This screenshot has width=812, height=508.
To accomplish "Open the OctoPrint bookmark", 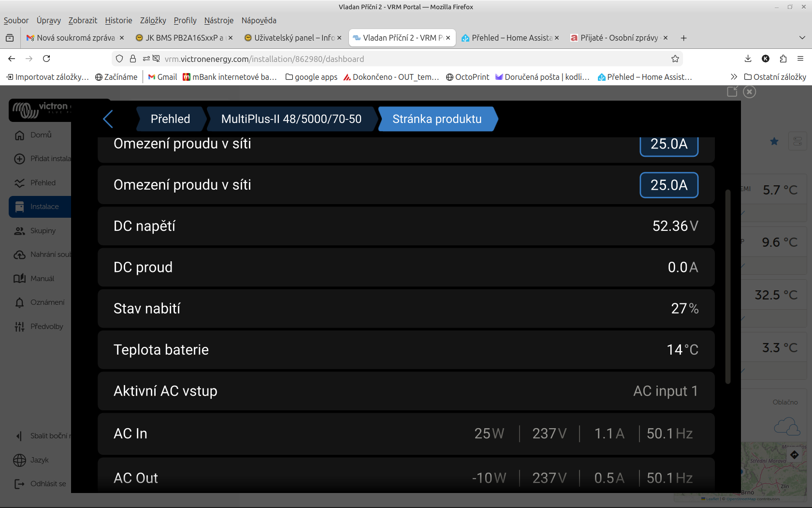I will tap(467, 77).
